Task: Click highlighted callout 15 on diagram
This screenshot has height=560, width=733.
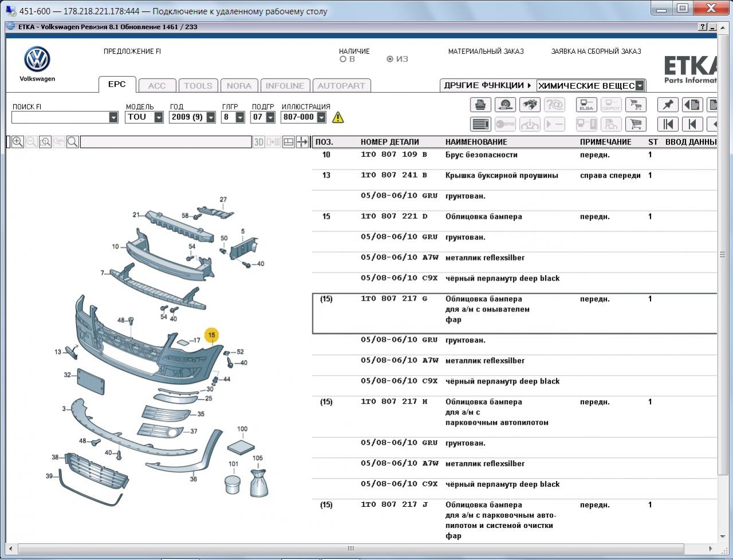Action: click(211, 335)
